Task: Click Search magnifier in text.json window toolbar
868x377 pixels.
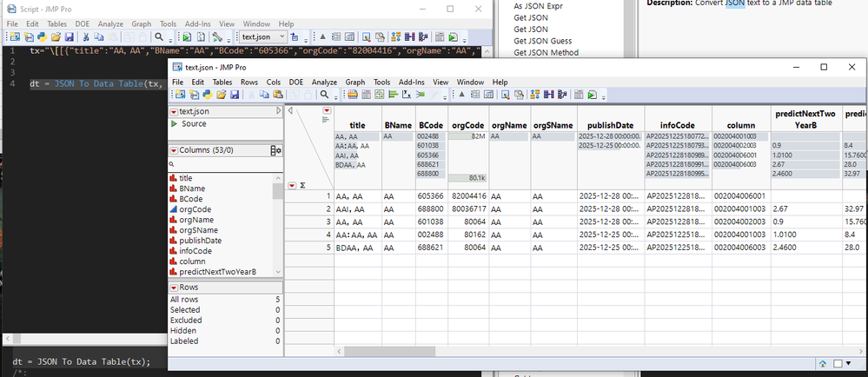Action: click(324, 95)
